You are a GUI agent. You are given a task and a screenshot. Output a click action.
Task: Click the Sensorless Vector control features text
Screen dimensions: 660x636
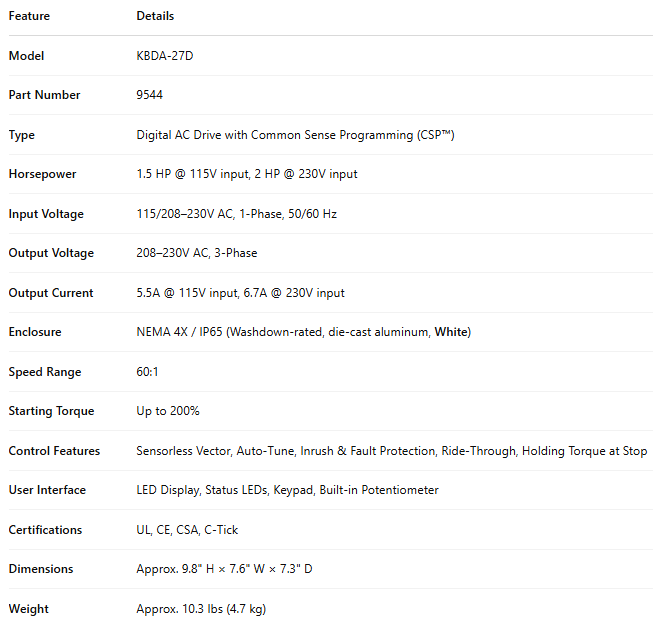pyautogui.click(x=182, y=451)
